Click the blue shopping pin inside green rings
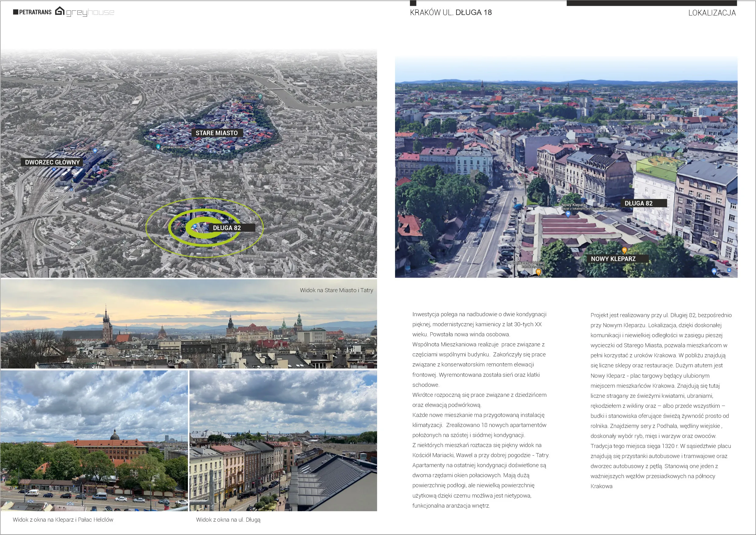The image size is (756, 535). point(195,226)
